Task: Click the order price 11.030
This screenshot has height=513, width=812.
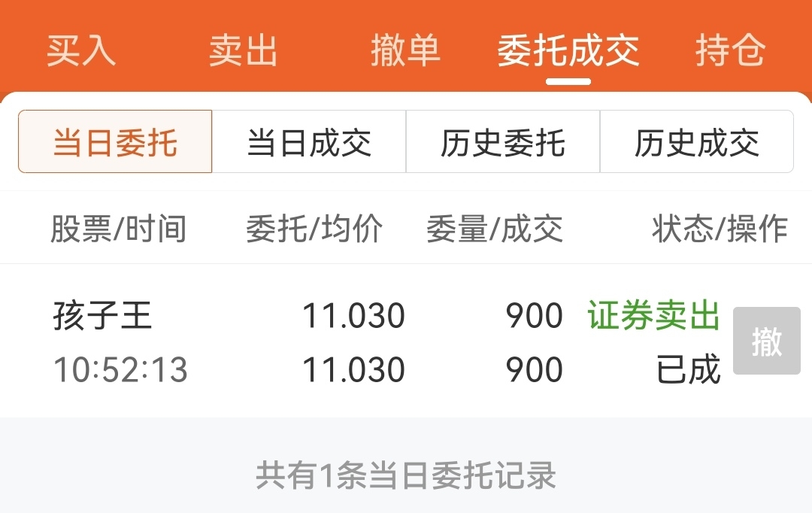Action: (353, 316)
